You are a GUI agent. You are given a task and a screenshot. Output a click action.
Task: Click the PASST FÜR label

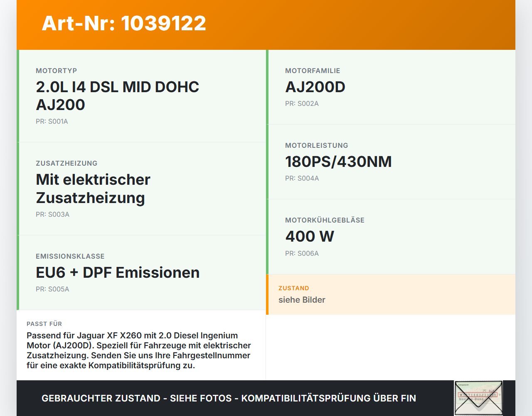(44, 324)
